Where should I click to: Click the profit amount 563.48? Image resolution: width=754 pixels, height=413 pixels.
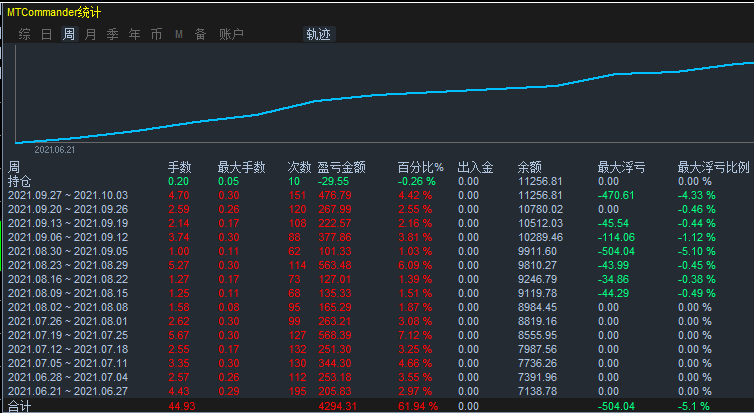point(335,265)
